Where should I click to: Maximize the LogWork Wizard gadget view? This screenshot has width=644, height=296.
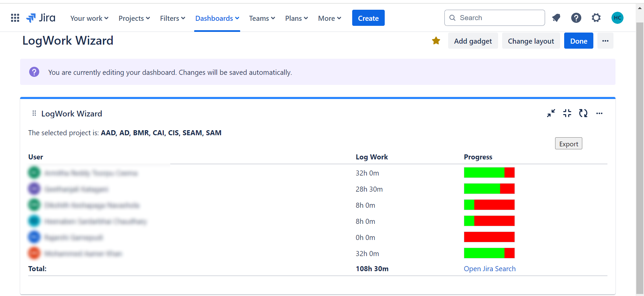pyautogui.click(x=567, y=113)
